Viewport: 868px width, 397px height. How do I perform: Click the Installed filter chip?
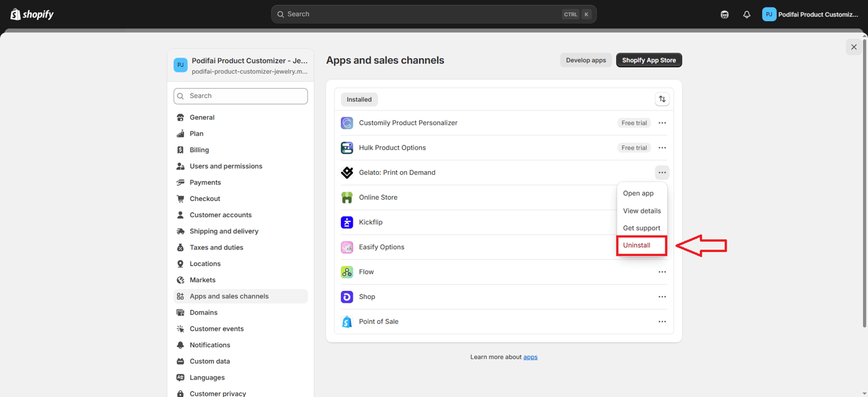click(359, 99)
